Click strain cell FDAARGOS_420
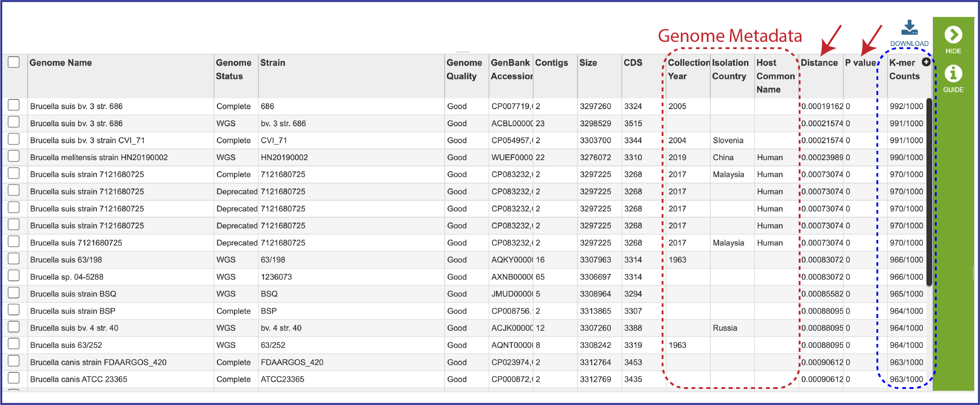The width and height of the screenshot is (980, 405). [292, 362]
